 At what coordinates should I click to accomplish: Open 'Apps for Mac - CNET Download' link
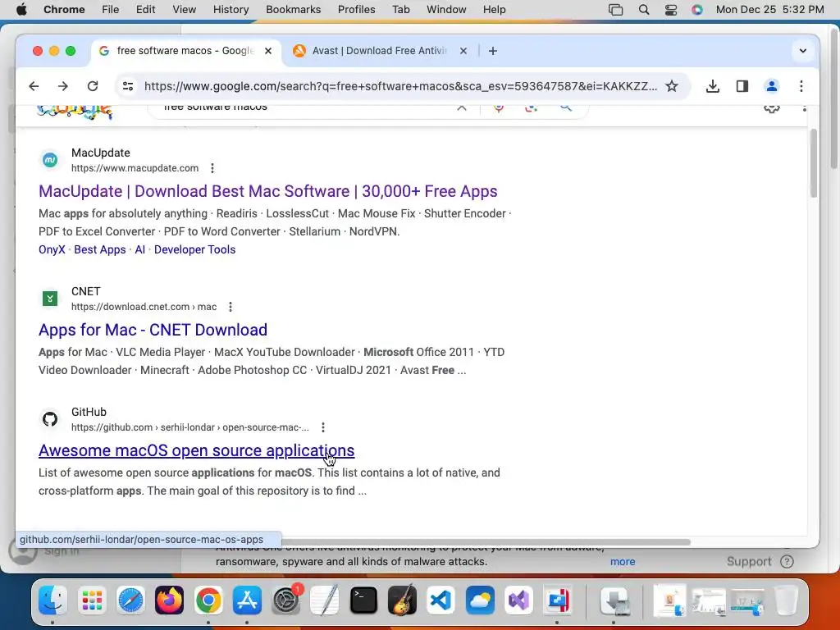coord(153,330)
